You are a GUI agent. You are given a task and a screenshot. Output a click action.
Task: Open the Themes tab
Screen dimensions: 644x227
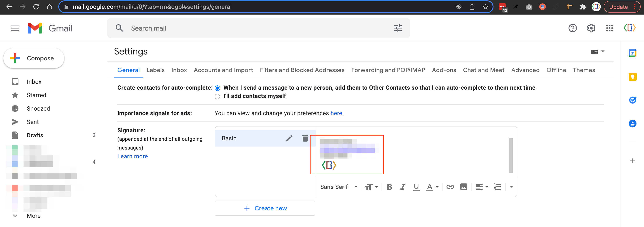584,70
